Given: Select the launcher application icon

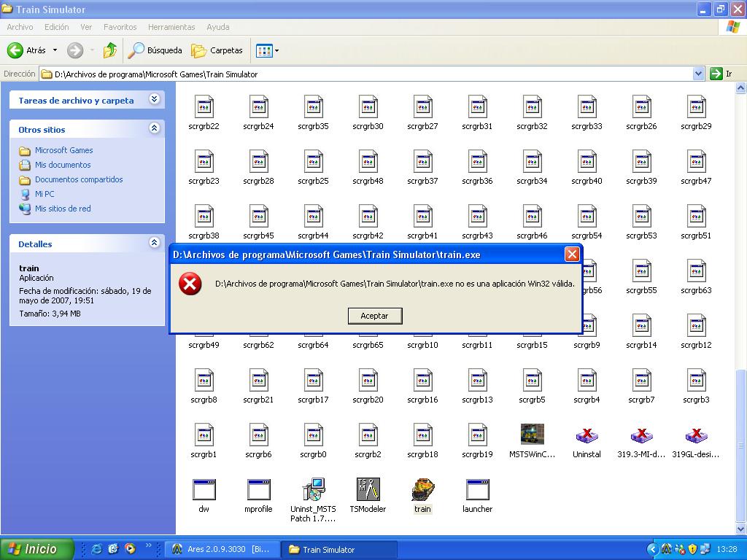Looking at the screenshot, I should (477, 490).
